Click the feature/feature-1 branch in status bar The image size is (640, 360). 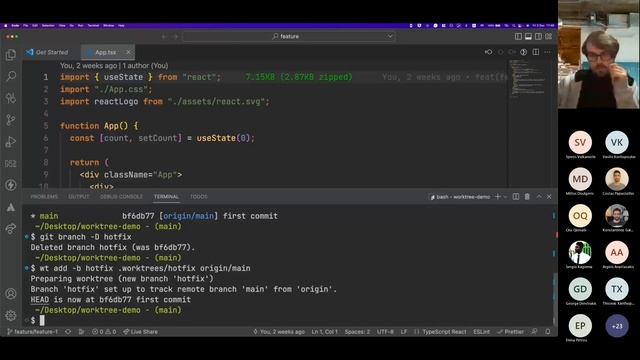coord(33,331)
